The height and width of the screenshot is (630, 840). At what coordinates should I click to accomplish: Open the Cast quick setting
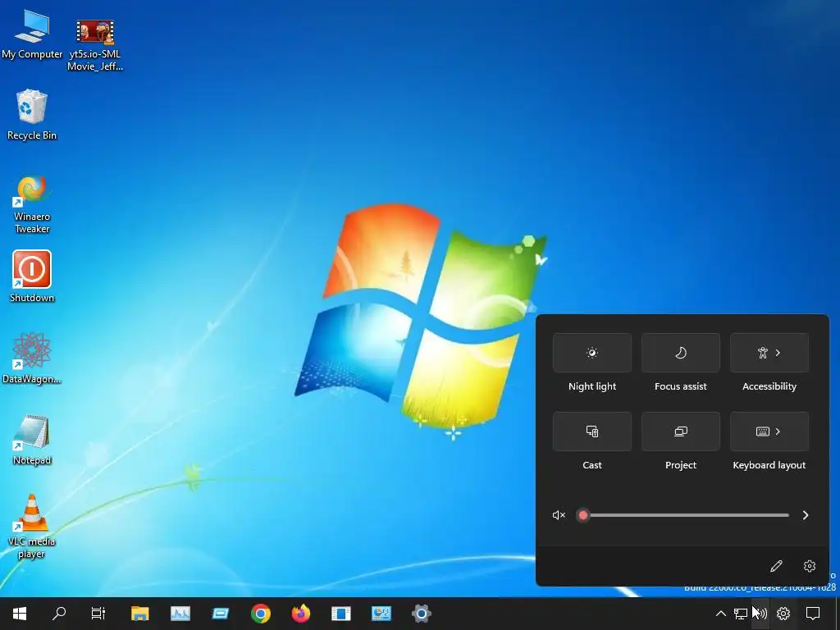click(x=592, y=431)
